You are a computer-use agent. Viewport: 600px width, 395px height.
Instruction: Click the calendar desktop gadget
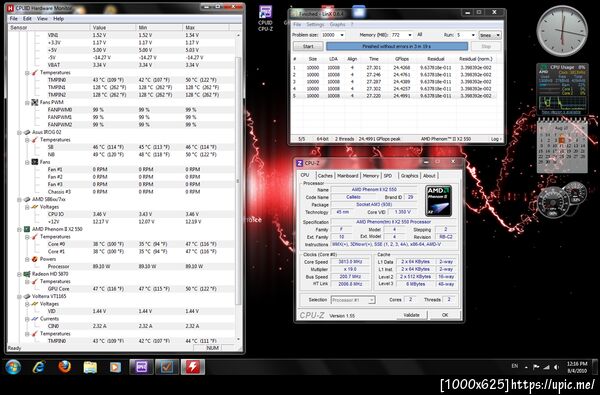click(562, 145)
